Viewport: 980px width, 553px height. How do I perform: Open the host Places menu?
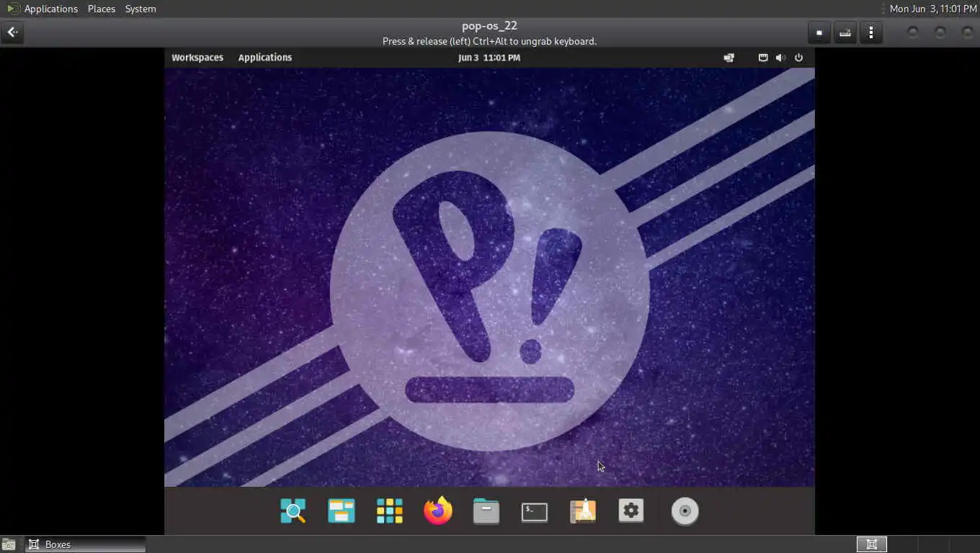coord(102,9)
